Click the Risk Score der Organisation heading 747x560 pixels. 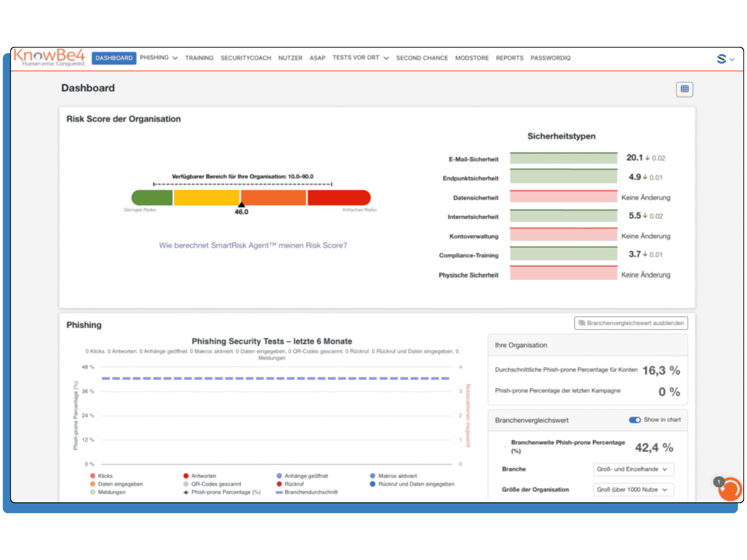tap(124, 119)
